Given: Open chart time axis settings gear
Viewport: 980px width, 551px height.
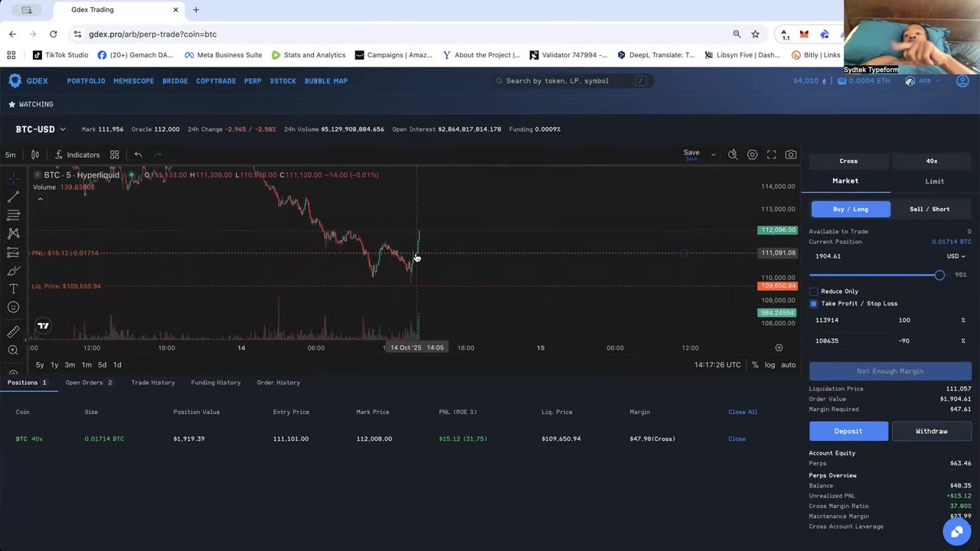Looking at the screenshot, I should tap(779, 347).
